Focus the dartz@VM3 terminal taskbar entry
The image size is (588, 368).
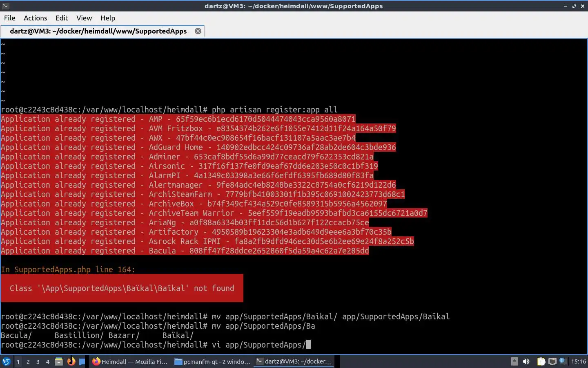(294, 361)
